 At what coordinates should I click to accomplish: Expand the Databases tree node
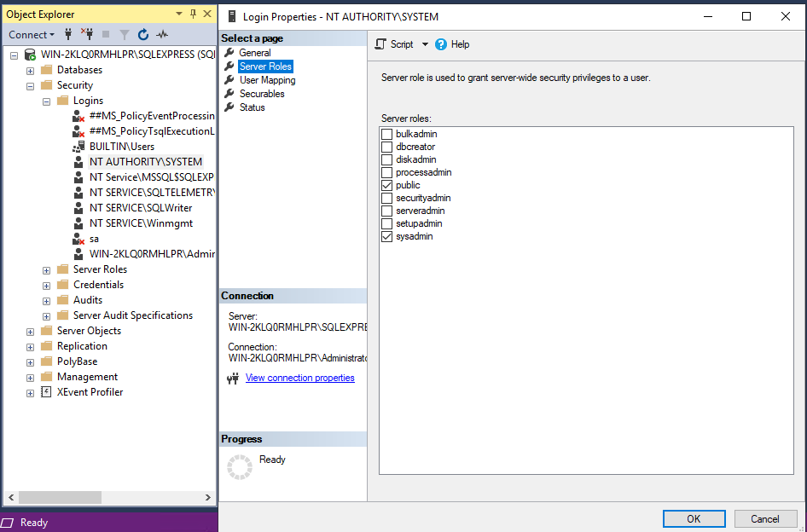31,70
